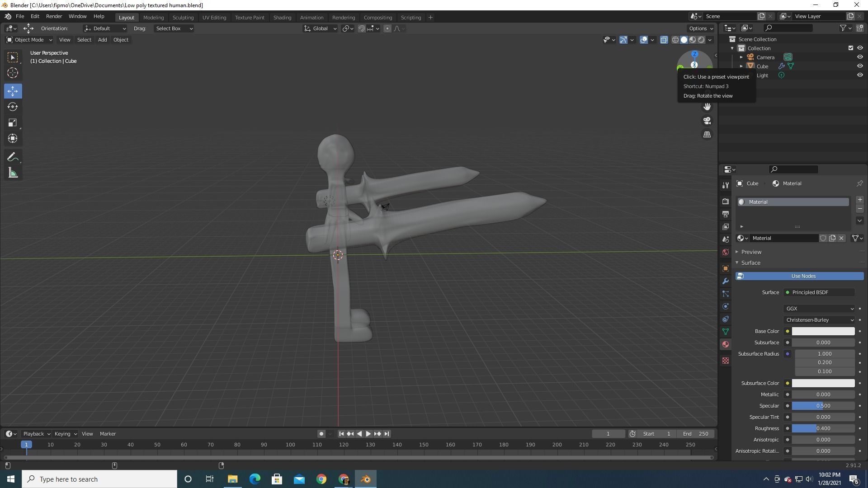Open the Select Box drag dropdown

pyautogui.click(x=174, y=28)
